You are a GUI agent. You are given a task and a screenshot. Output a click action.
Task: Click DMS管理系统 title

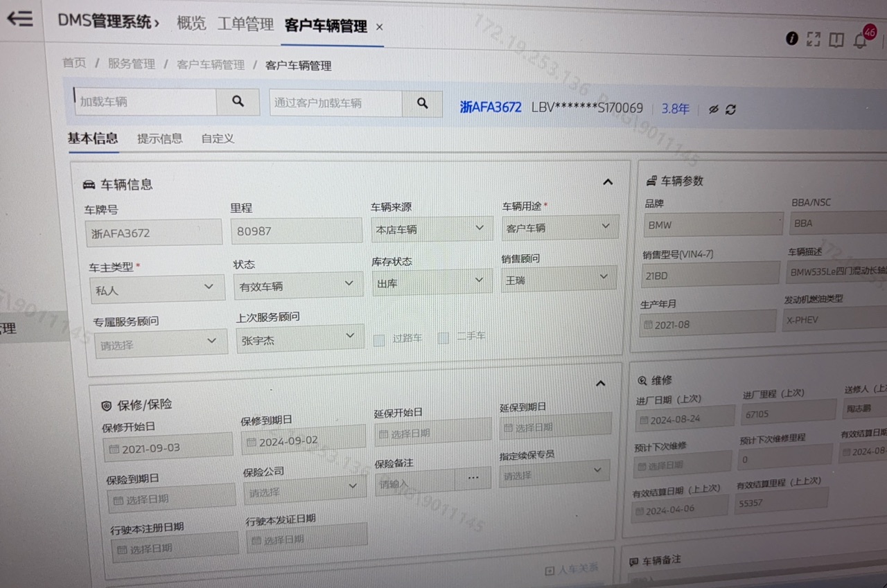(x=104, y=21)
